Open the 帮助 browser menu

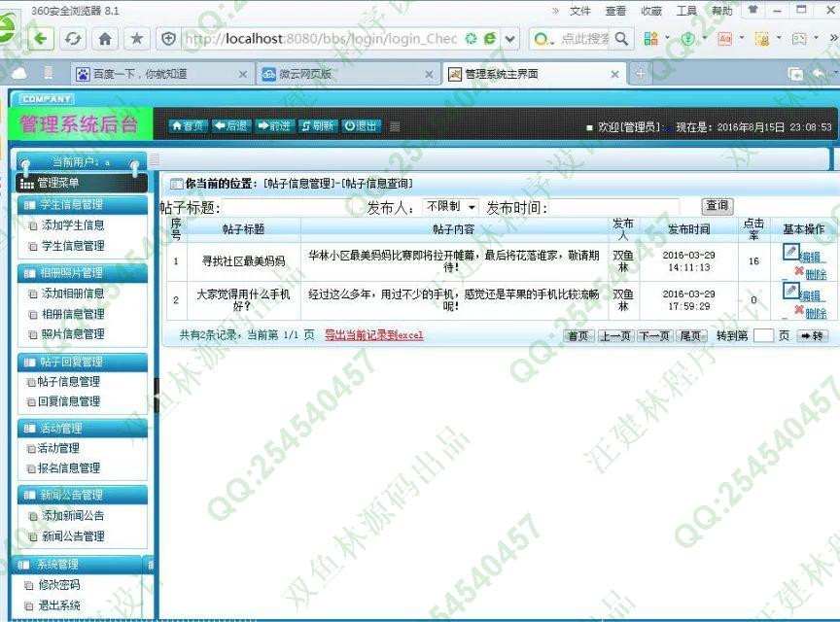pos(721,11)
